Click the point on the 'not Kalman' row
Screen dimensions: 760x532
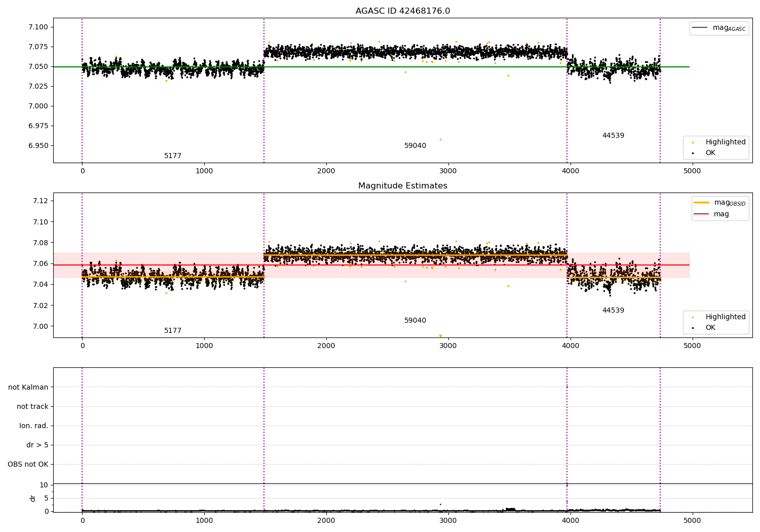(x=567, y=387)
